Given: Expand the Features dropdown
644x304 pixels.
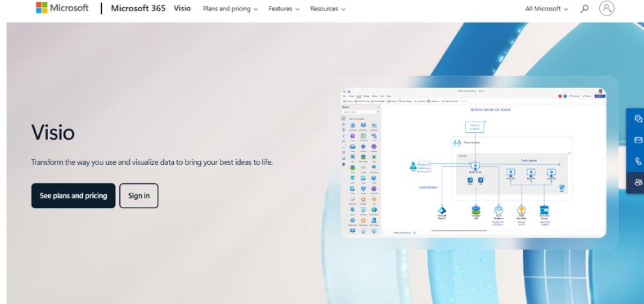Looking at the screenshot, I should point(284,8).
